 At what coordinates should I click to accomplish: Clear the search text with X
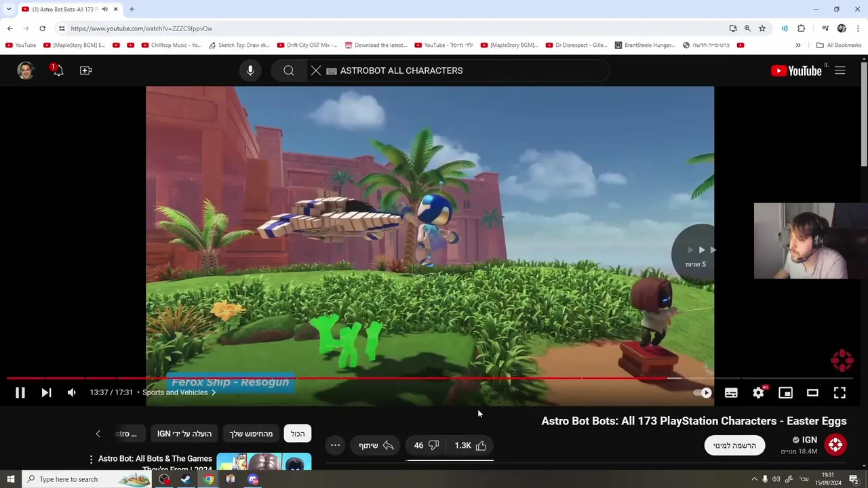click(x=316, y=70)
